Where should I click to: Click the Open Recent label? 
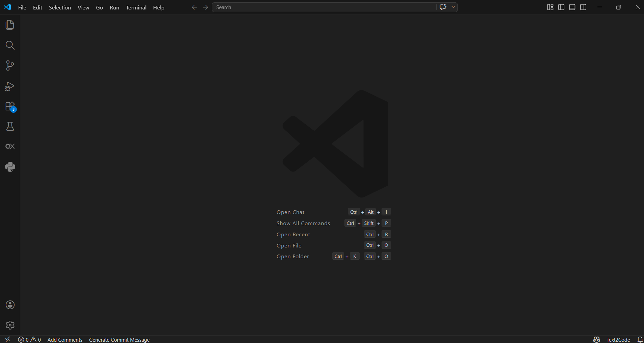tap(293, 234)
